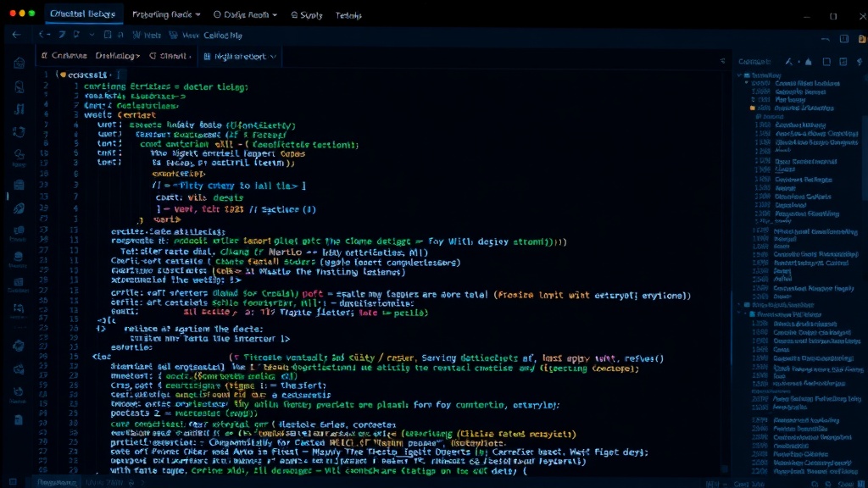Click the 'W' labeled toolbar button

(x=146, y=35)
